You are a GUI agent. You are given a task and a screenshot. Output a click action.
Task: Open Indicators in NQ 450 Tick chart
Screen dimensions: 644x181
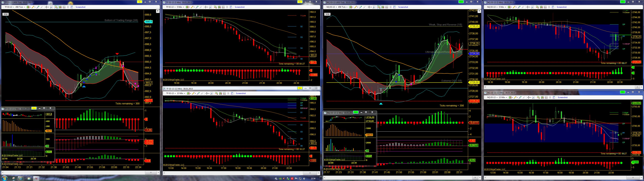click(387, 7)
